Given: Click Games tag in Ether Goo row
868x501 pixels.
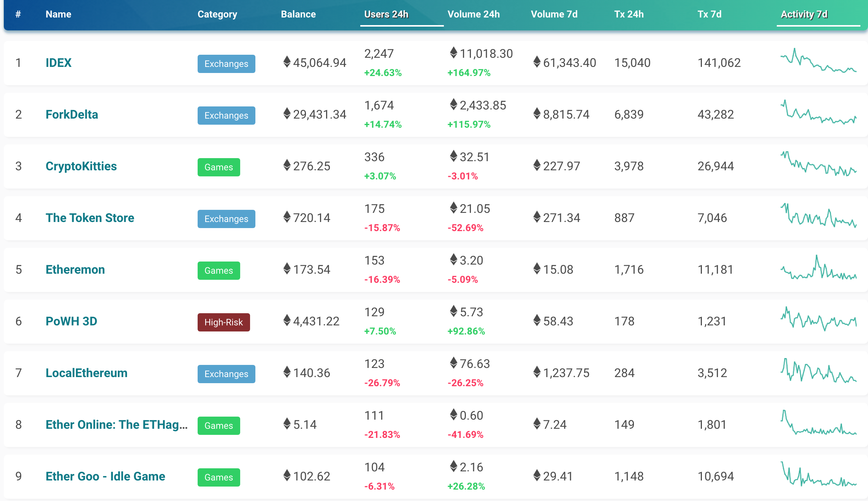Looking at the screenshot, I should point(219,477).
